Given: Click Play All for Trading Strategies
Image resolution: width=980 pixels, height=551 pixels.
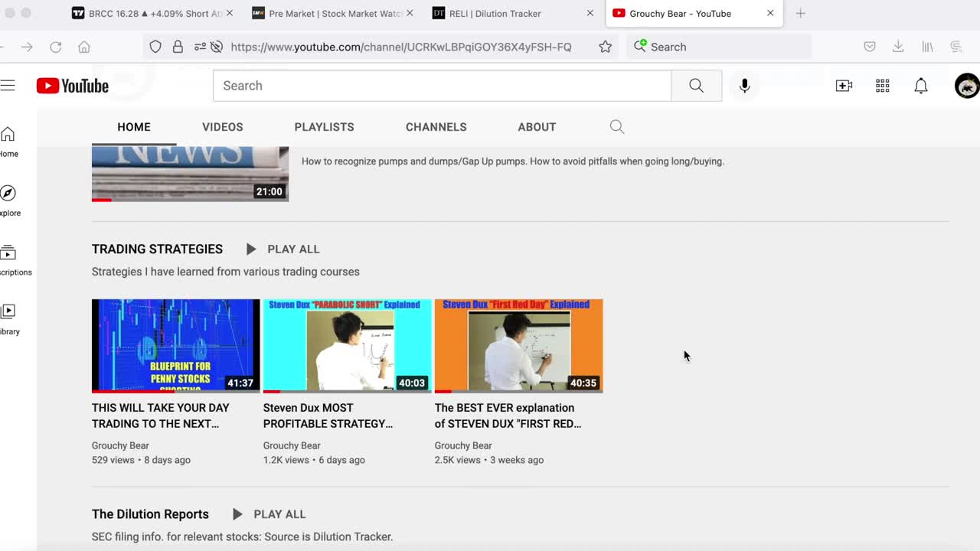Looking at the screenshot, I should tap(283, 249).
